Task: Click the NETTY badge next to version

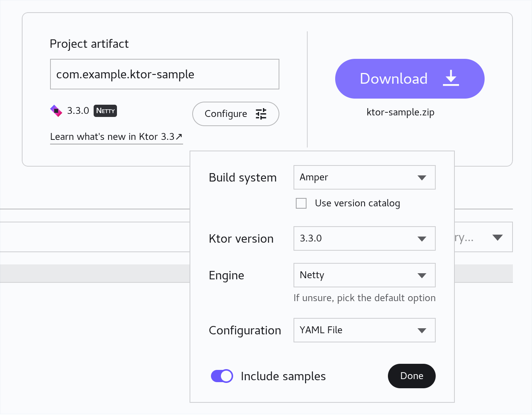Action: tap(105, 111)
